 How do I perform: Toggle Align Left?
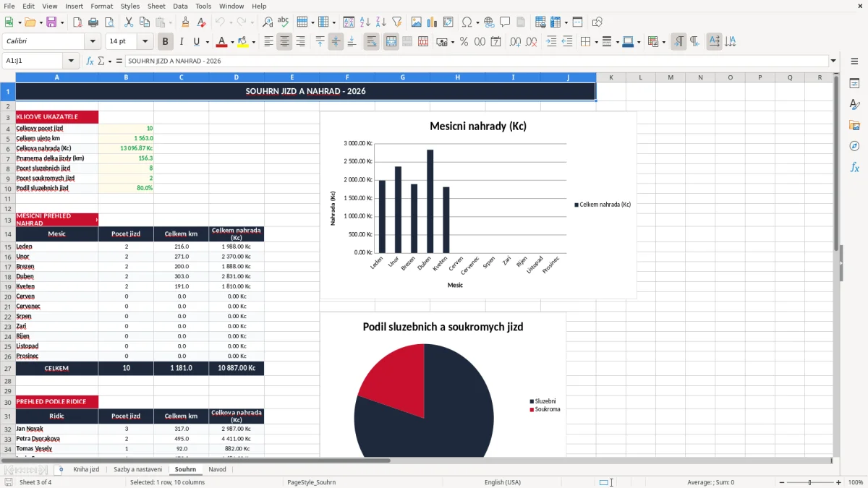coord(268,42)
